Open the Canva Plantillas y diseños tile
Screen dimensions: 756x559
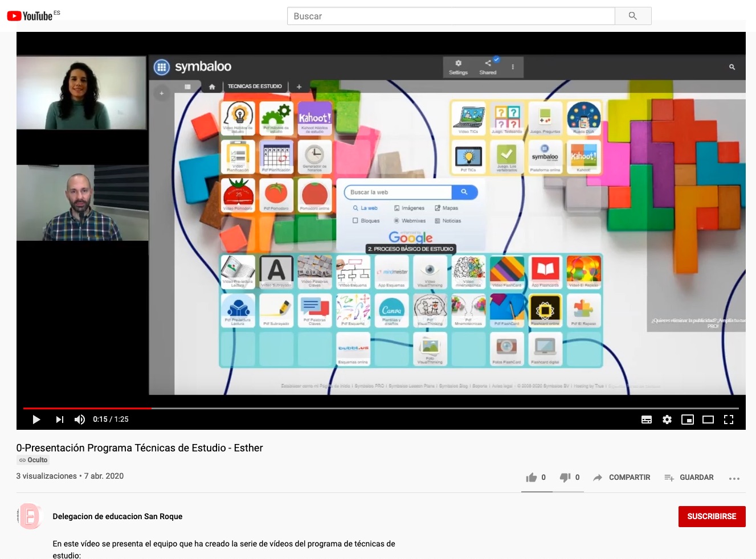tap(392, 310)
